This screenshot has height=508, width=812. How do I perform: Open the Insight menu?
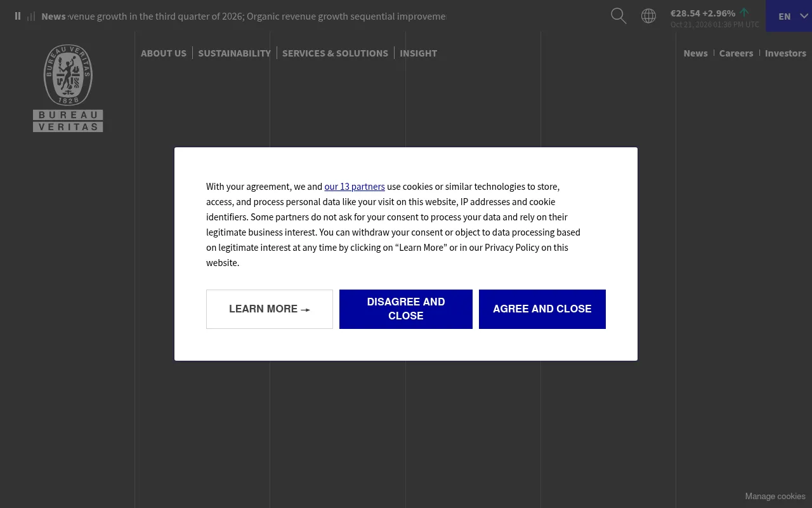point(418,53)
